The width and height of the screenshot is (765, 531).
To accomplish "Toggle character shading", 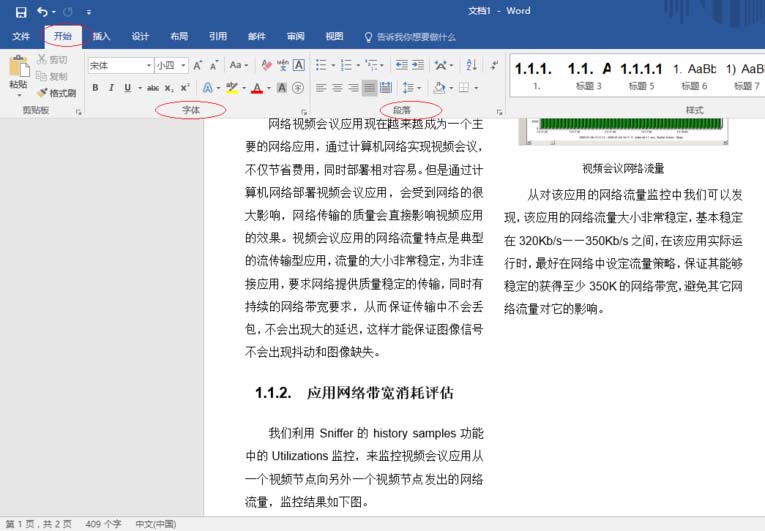I will pyautogui.click(x=282, y=88).
